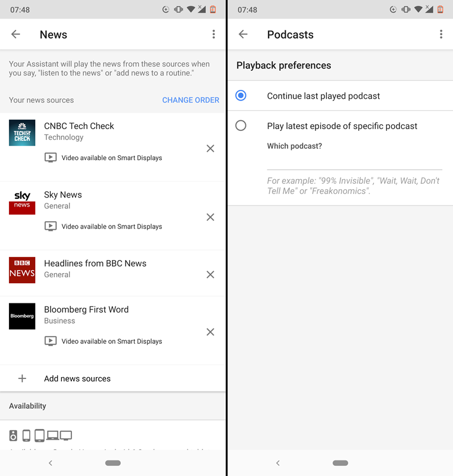Remove CNBC Tech Check news source
Image resolution: width=453 pixels, height=476 pixels.
click(x=210, y=148)
